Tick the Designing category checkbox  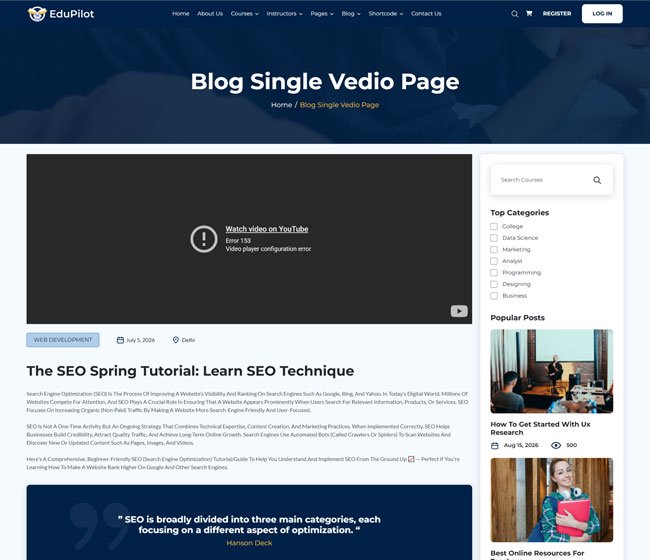(494, 284)
